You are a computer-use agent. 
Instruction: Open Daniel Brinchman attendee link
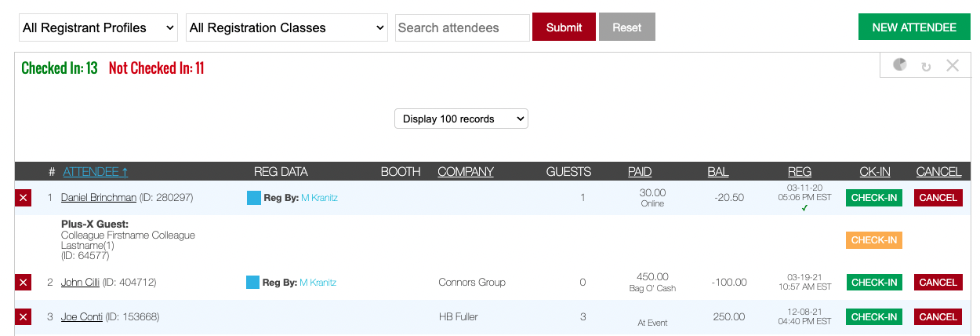[99, 198]
